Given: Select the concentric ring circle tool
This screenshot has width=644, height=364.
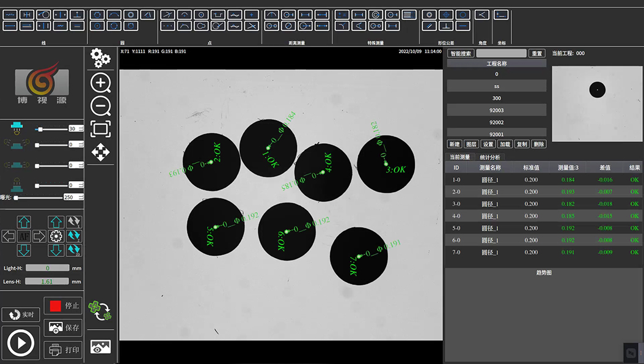Looking at the screenshot, I should [131, 15].
